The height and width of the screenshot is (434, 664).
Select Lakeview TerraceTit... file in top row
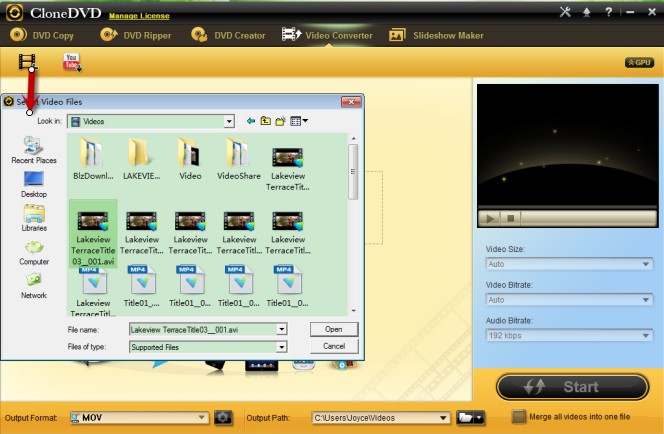tap(288, 169)
